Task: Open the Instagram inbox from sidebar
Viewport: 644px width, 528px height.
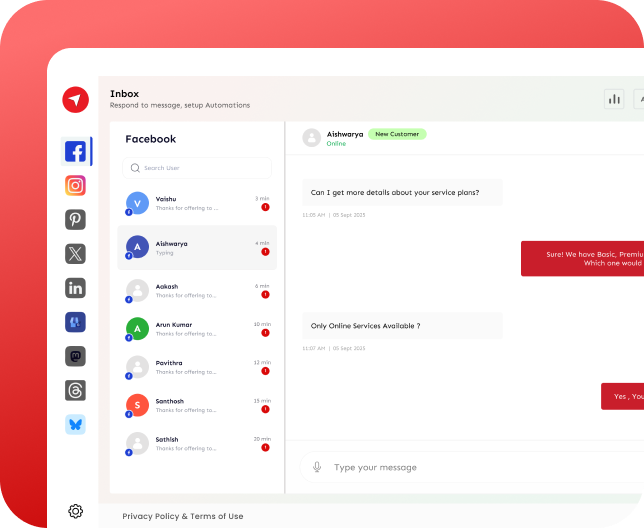Action: pos(75,186)
